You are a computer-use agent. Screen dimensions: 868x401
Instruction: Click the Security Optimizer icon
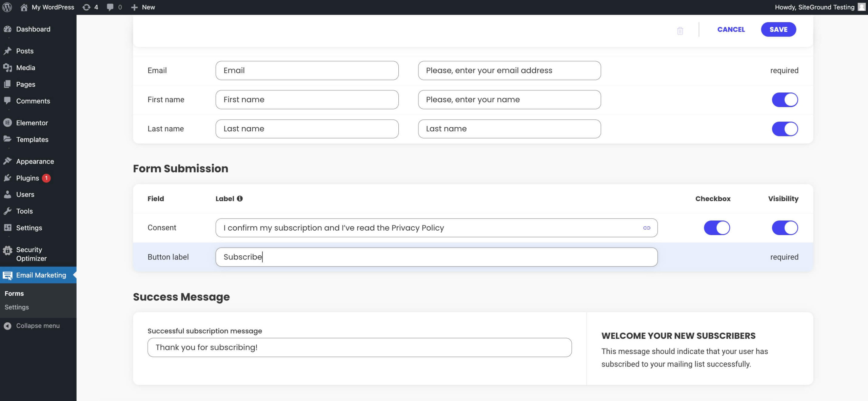pyautogui.click(x=7, y=251)
